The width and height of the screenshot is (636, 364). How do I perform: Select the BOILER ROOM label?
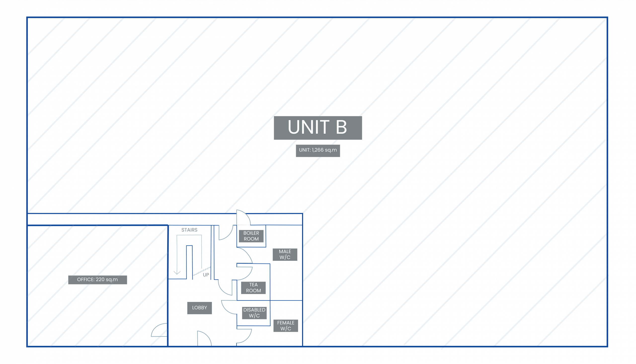pos(251,236)
